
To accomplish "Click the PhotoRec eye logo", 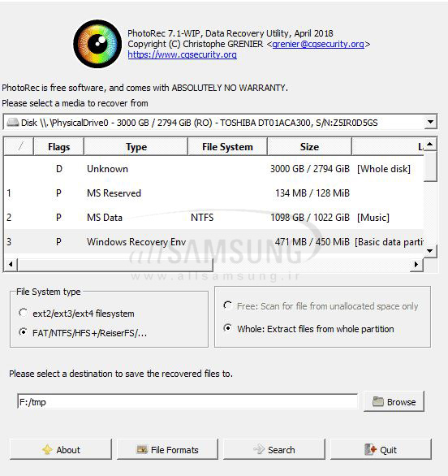I will click(97, 44).
